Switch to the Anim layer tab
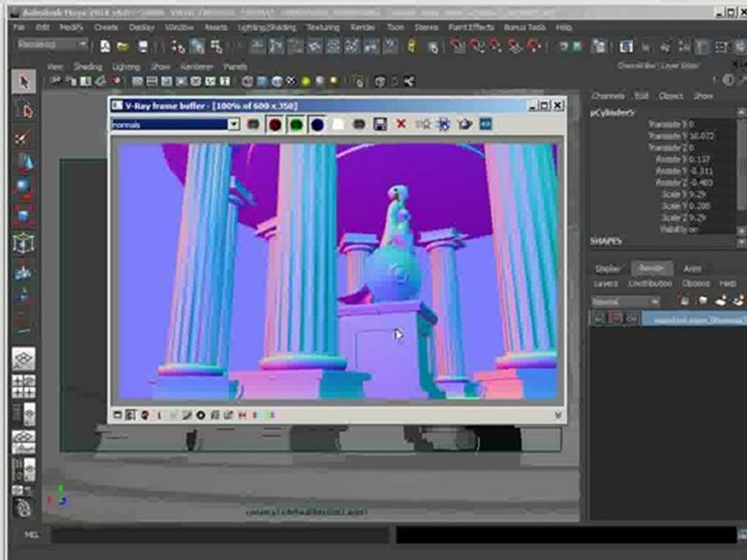747x560 pixels. click(x=693, y=269)
